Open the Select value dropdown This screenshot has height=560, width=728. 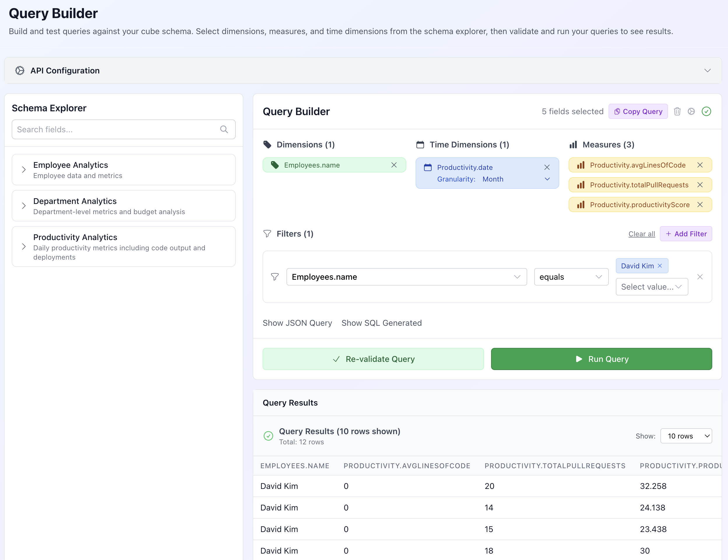[x=652, y=287]
